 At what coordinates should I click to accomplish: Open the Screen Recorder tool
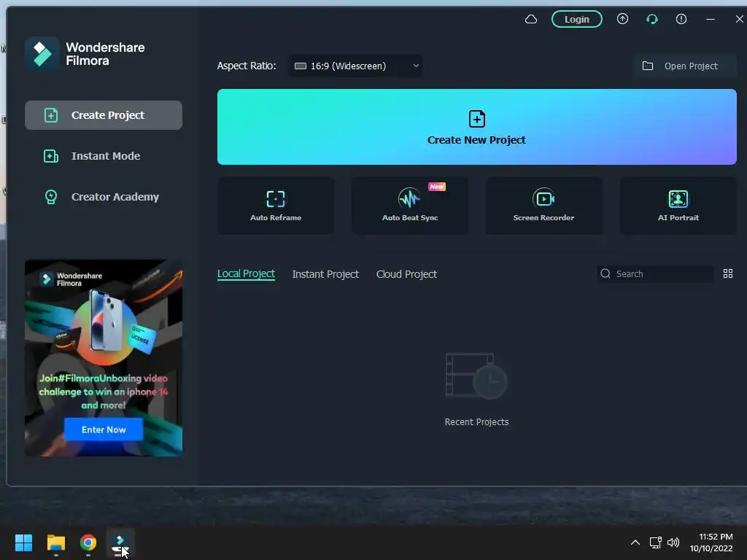(543, 205)
